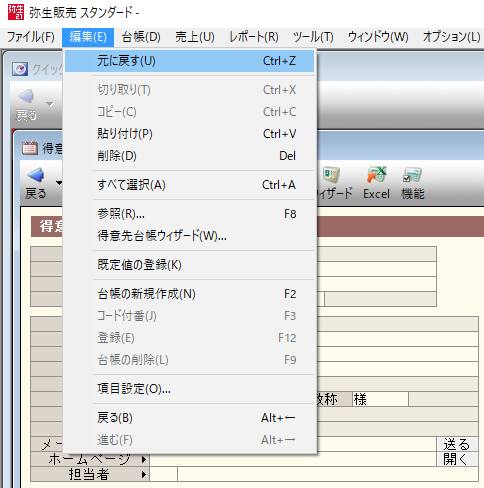Choose 貼り付け(P) from edit menu
Screen dimensions: 484x488
189,134
